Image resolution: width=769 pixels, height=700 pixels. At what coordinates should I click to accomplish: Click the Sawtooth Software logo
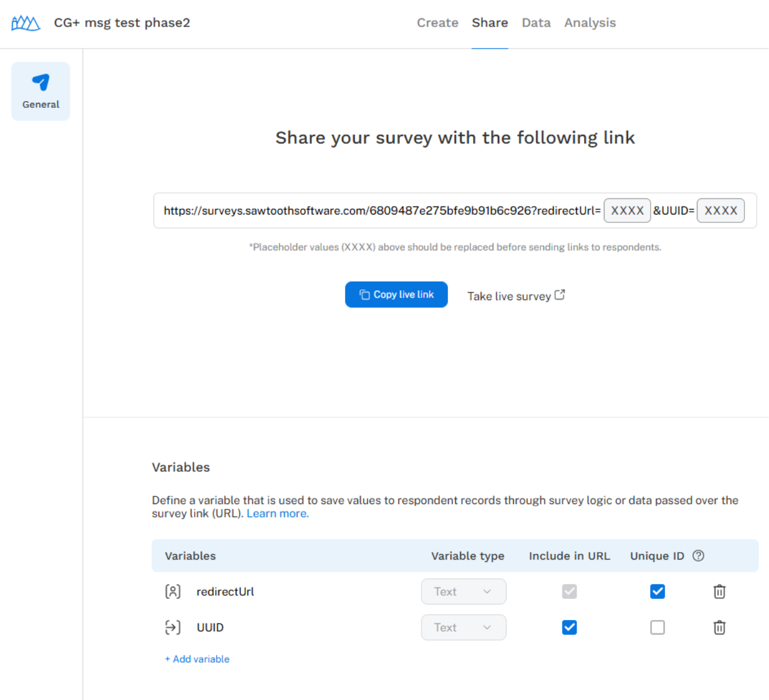click(x=25, y=22)
